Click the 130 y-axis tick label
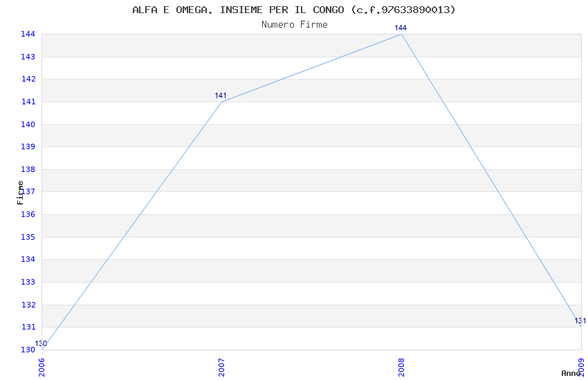 point(28,350)
